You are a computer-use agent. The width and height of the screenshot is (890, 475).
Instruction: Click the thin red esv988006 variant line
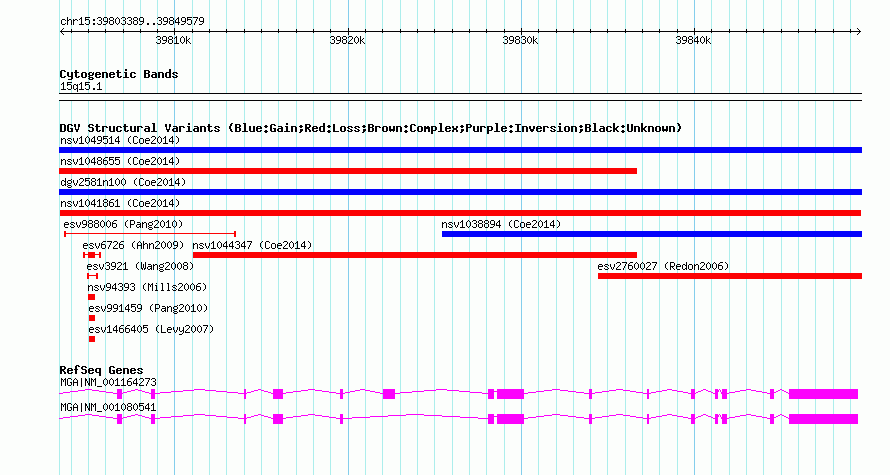[x=150, y=234]
